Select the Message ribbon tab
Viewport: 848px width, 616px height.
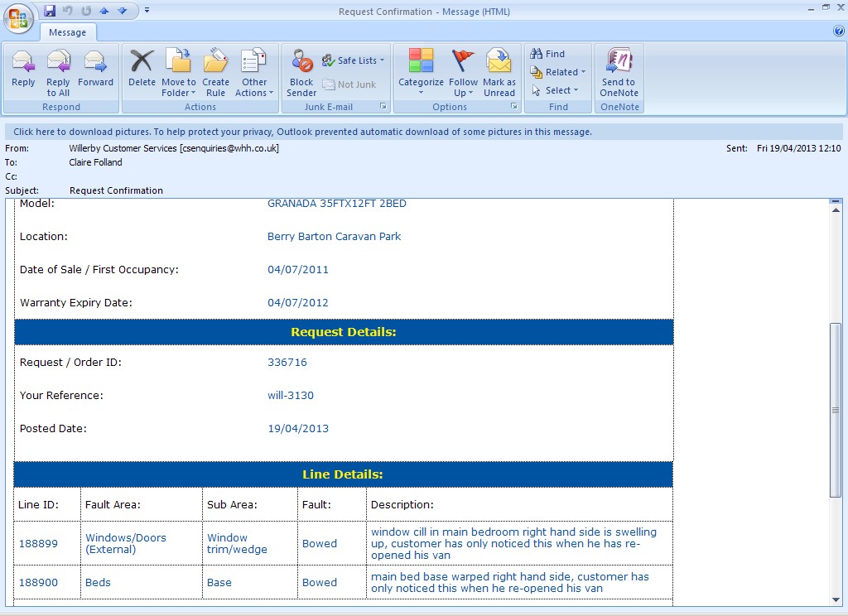(x=68, y=32)
